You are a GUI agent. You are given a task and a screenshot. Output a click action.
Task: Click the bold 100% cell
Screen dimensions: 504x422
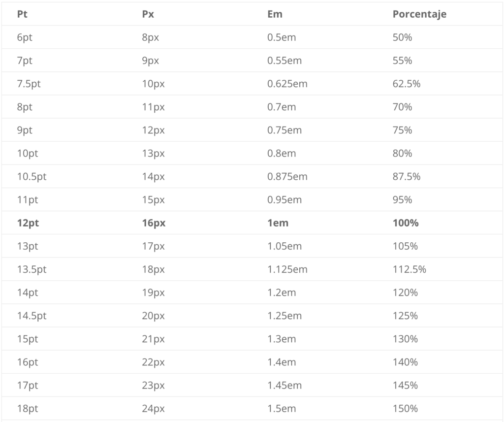click(406, 223)
